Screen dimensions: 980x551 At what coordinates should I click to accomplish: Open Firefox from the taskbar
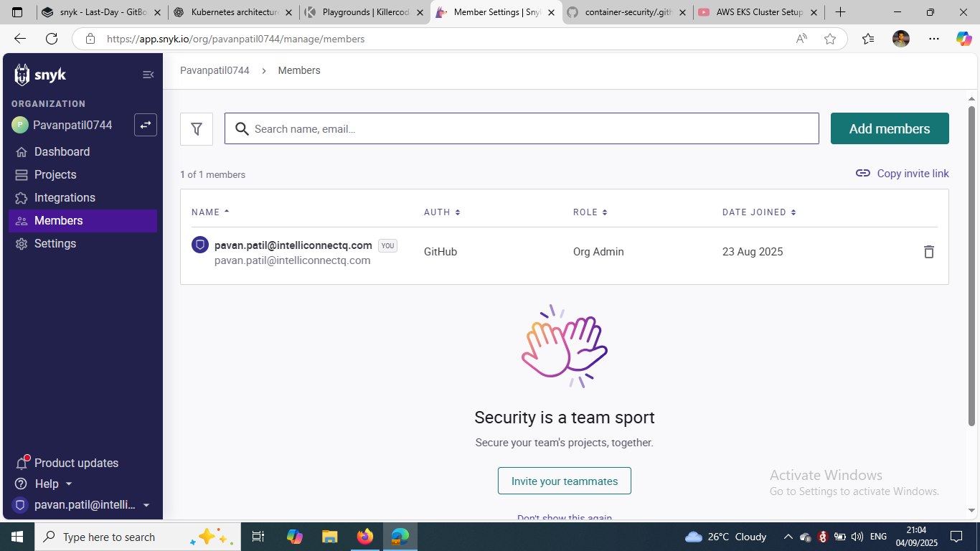(x=365, y=537)
